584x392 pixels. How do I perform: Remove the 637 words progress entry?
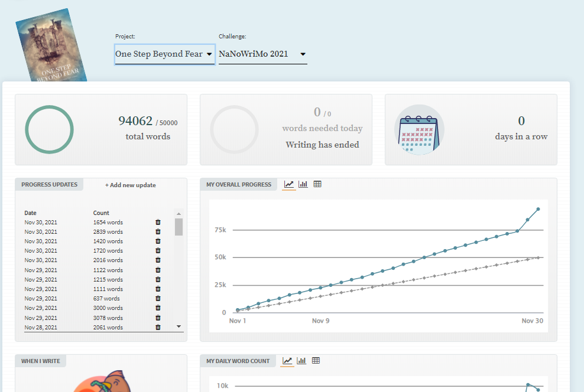(x=158, y=299)
